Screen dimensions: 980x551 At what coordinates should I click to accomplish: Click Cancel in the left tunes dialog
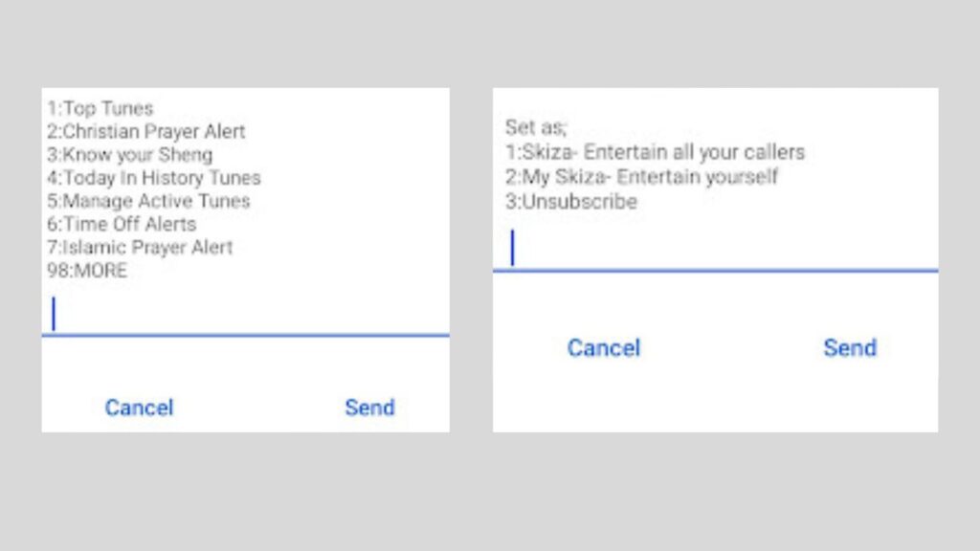tap(139, 408)
